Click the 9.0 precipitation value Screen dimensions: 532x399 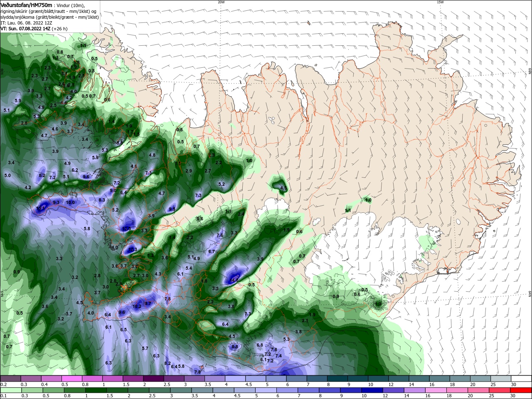pos(113,190)
